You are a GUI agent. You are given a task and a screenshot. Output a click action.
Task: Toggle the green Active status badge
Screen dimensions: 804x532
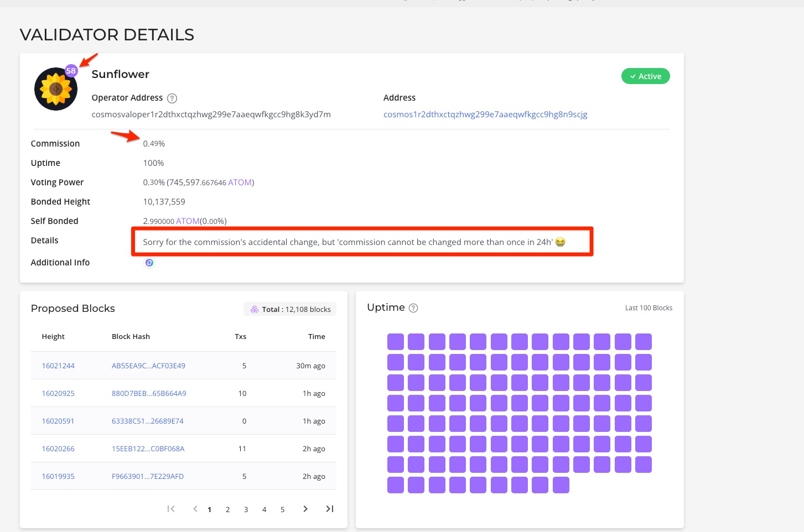646,76
